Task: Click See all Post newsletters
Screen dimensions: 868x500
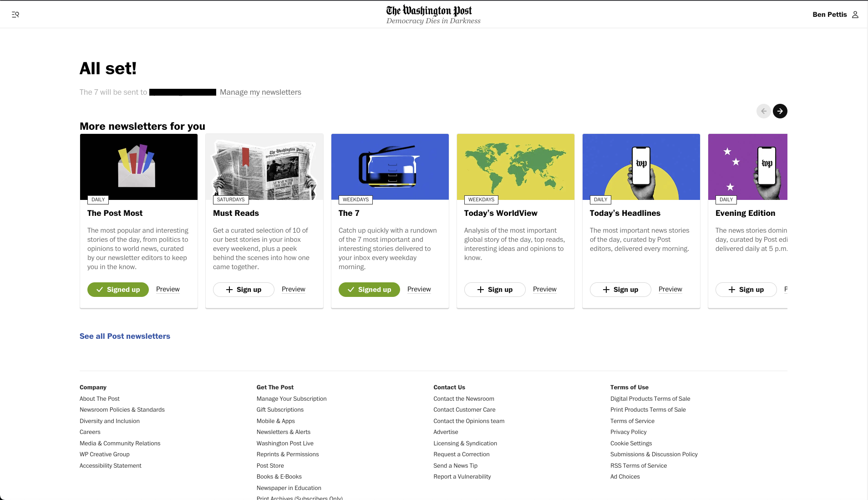Action: tap(125, 336)
